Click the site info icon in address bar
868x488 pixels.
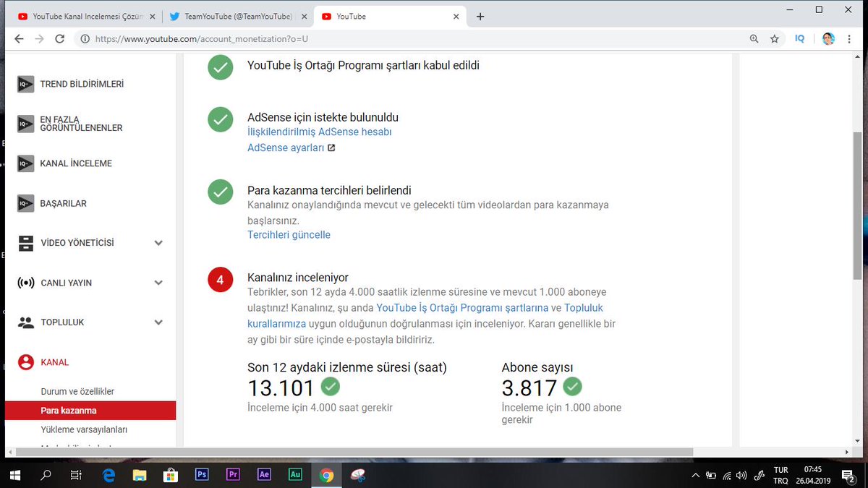coord(85,39)
